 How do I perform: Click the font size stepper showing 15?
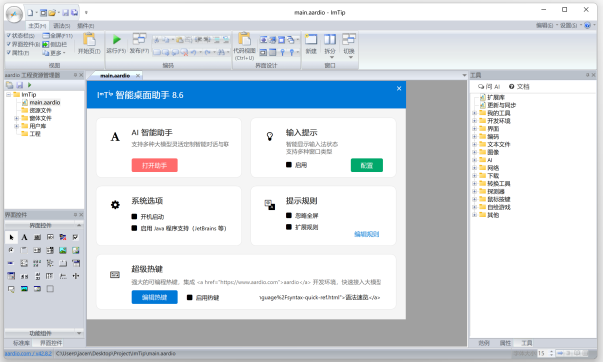pos(546,353)
